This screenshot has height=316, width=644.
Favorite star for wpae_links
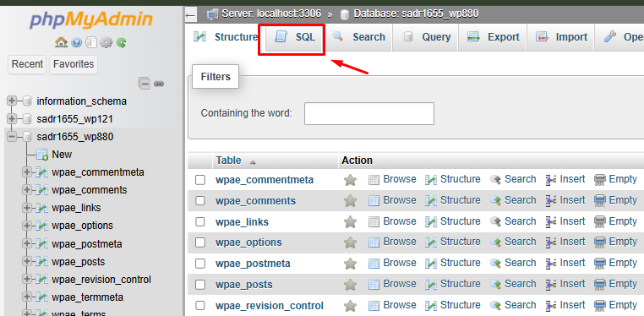(350, 222)
